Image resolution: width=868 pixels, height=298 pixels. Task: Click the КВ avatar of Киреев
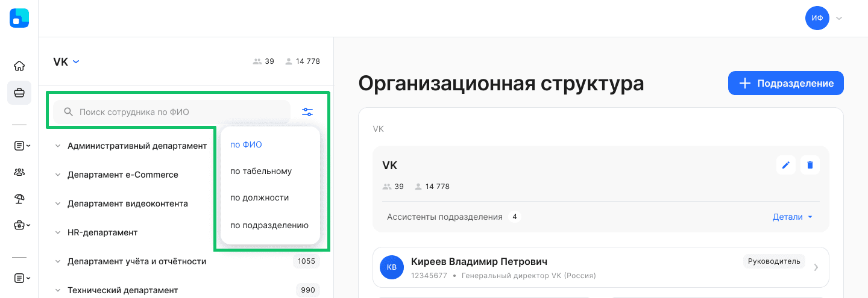tap(392, 267)
